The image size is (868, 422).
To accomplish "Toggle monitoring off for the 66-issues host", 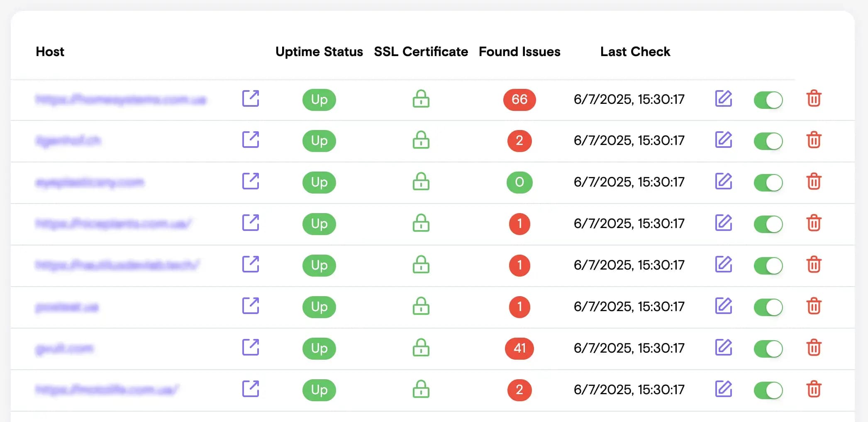I will (x=768, y=100).
